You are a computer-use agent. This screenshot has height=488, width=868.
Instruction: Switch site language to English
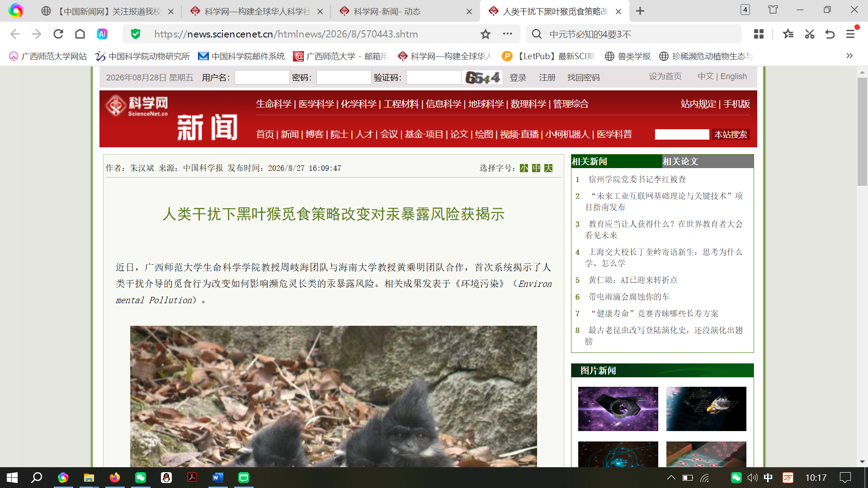(x=734, y=76)
